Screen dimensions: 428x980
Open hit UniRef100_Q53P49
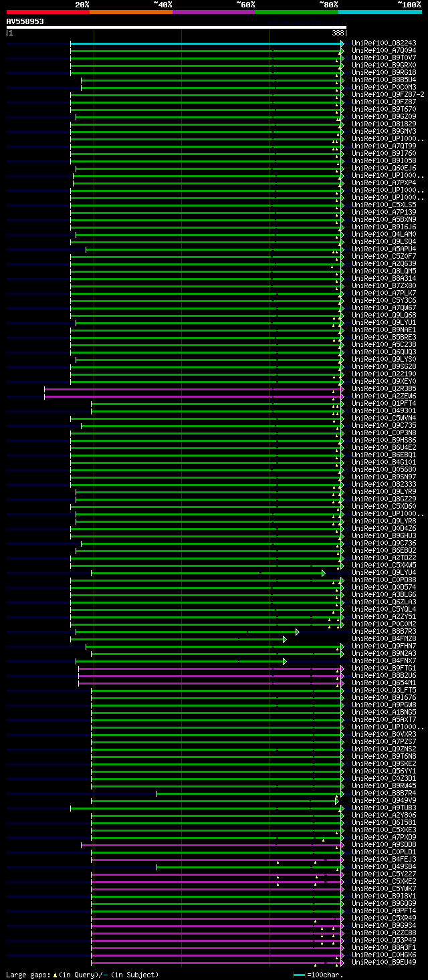coord(384,941)
